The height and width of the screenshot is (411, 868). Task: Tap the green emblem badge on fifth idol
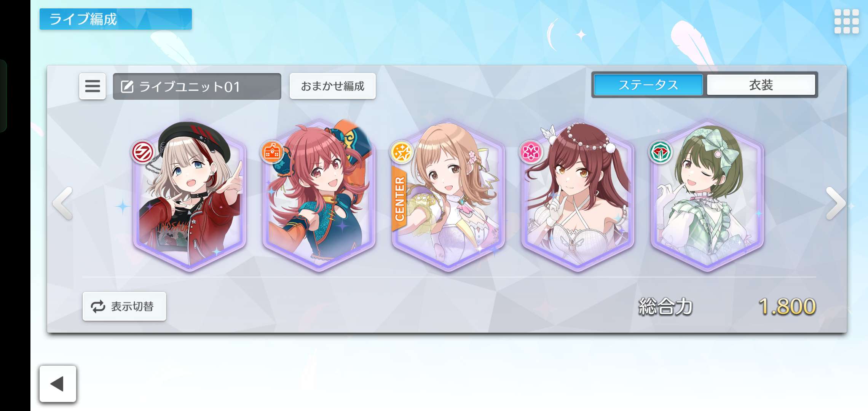(x=660, y=152)
